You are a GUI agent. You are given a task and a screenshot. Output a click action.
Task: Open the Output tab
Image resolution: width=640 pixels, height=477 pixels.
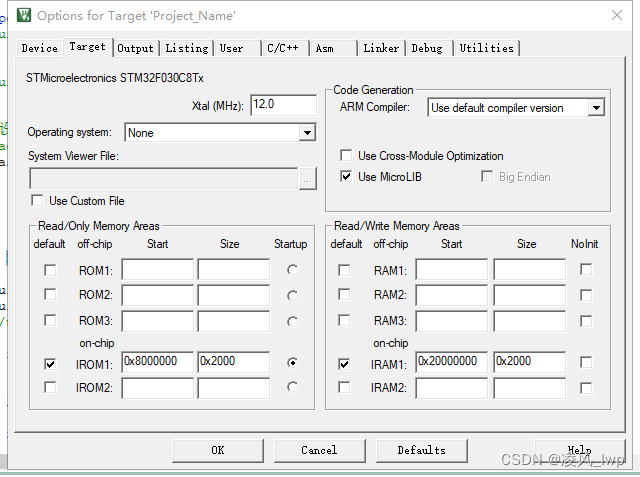pos(135,48)
